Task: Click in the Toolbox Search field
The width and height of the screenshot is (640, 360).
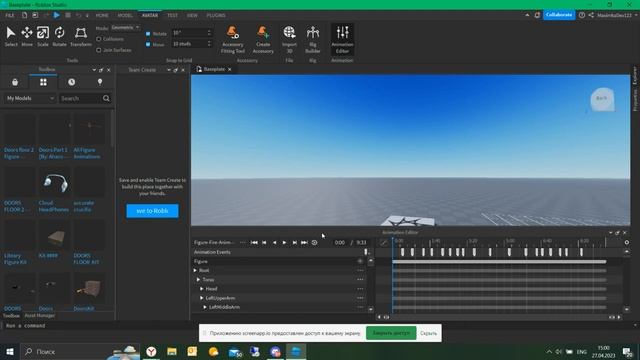Action: [x=80, y=98]
